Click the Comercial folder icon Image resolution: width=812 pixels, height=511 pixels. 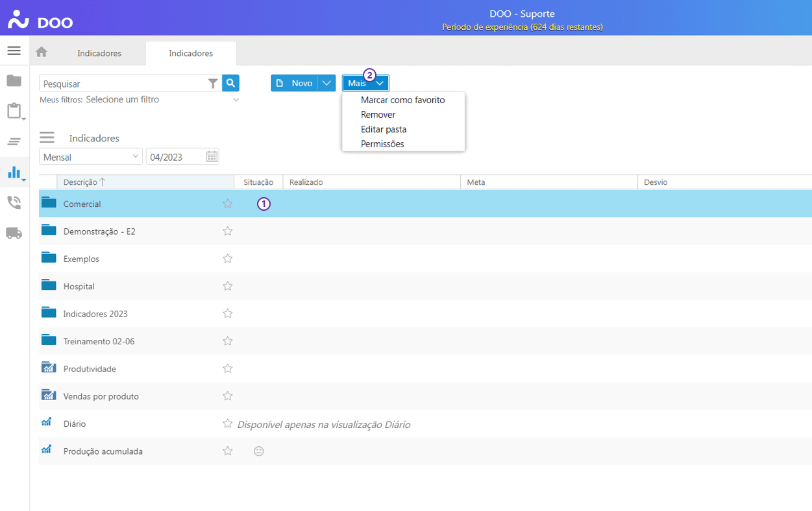pyautogui.click(x=49, y=203)
